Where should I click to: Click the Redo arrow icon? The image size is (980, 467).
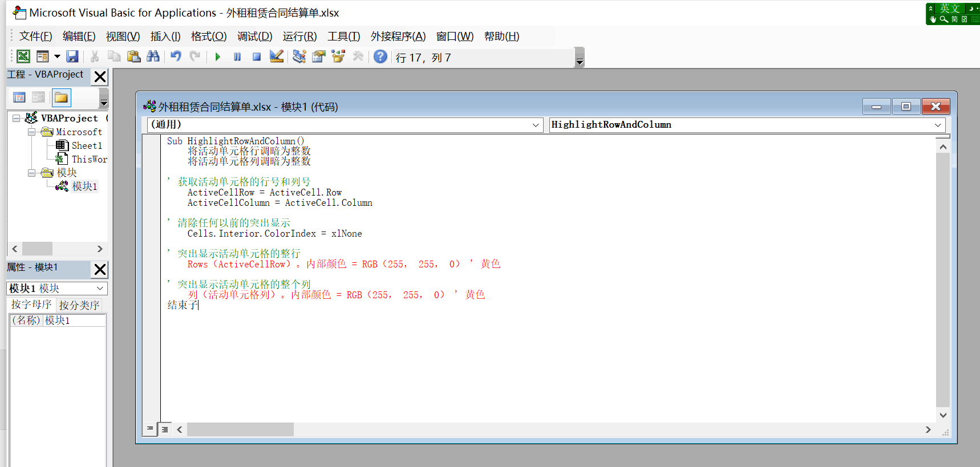pyautogui.click(x=195, y=56)
